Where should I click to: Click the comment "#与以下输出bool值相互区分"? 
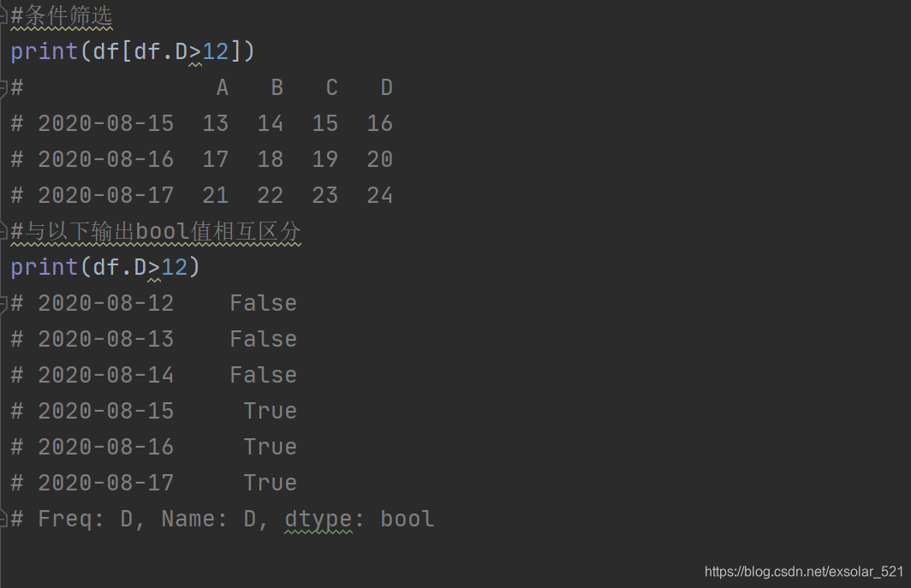click(x=156, y=232)
